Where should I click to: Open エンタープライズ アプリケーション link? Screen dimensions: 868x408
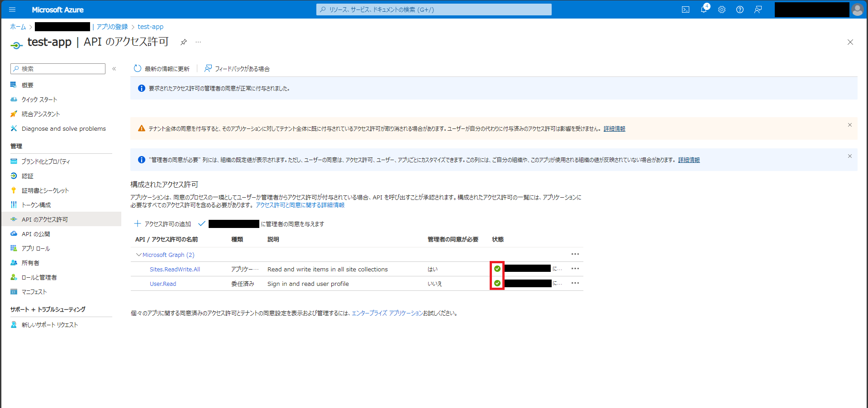(x=387, y=313)
